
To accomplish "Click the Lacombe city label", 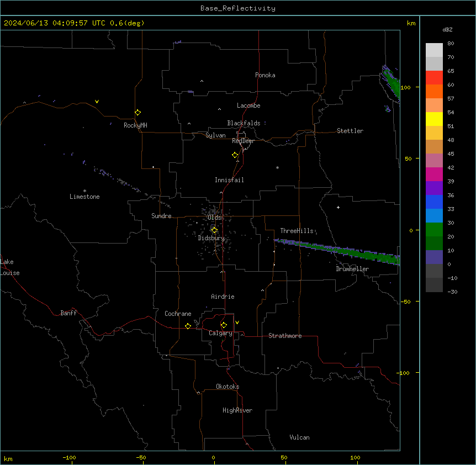I will point(248,105).
